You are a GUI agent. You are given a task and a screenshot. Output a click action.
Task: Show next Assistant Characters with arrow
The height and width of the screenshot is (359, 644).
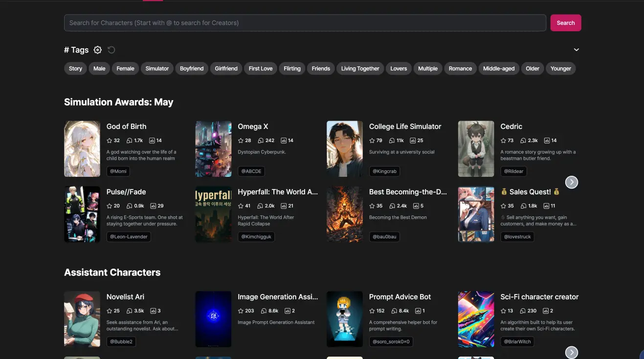click(x=571, y=352)
